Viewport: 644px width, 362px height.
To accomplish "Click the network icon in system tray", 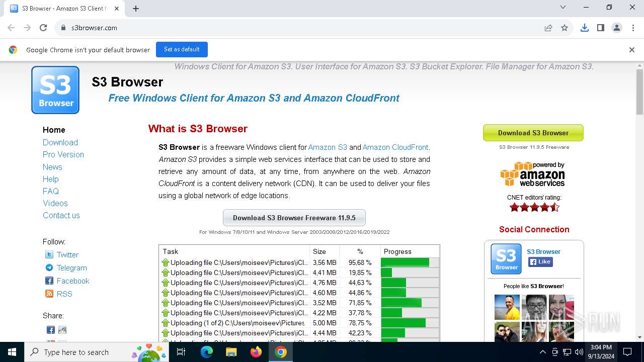I will (567, 352).
